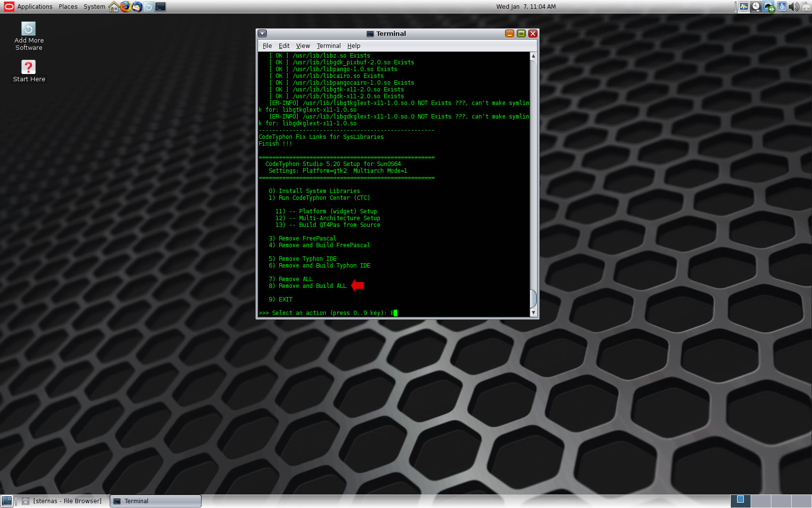This screenshot has height=508, width=812.
Task: Click the '1) Run CodeTyphon Center (CTC)' line
Action: click(319, 198)
